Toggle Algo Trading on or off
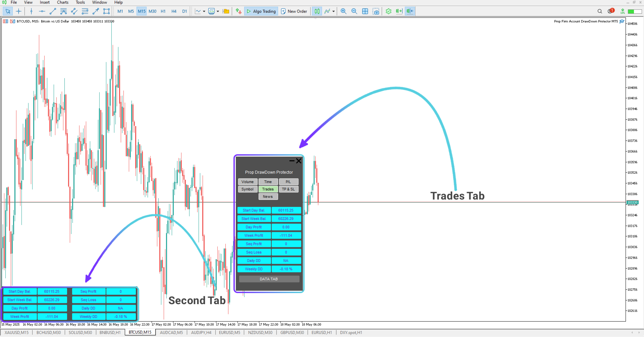Viewport: 644px width, 337px height. [x=261, y=11]
